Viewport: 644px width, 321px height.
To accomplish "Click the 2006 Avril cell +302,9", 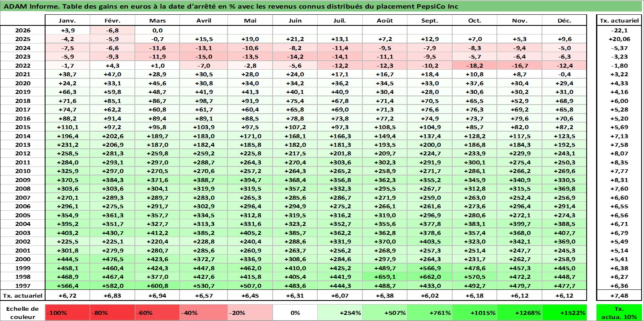I will tap(204, 206).
